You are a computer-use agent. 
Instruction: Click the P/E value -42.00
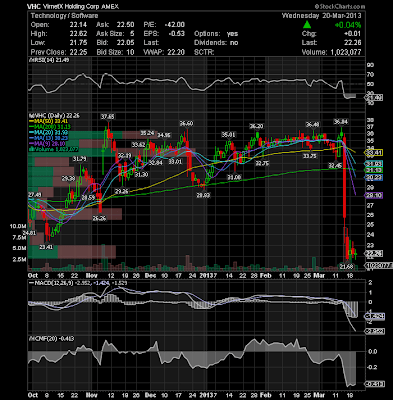(x=174, y=25)
